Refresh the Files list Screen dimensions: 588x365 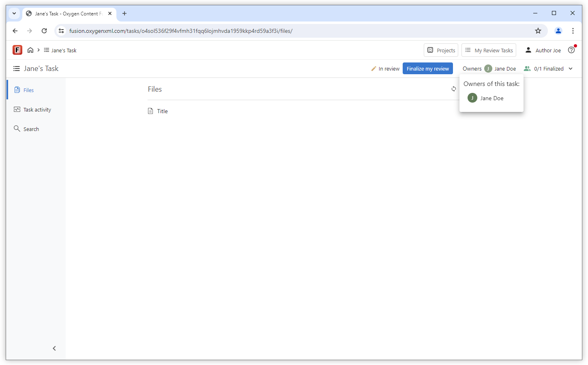(x=454, y=89)
